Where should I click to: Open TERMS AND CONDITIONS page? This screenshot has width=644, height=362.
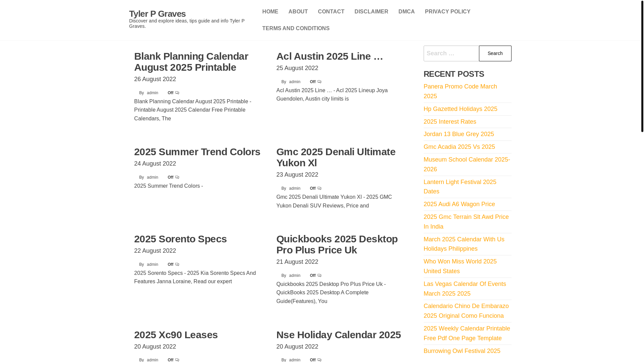pos(296,28)
